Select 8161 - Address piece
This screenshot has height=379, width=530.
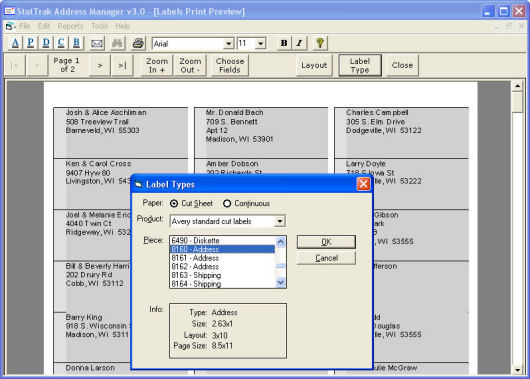tap(223, 258)
